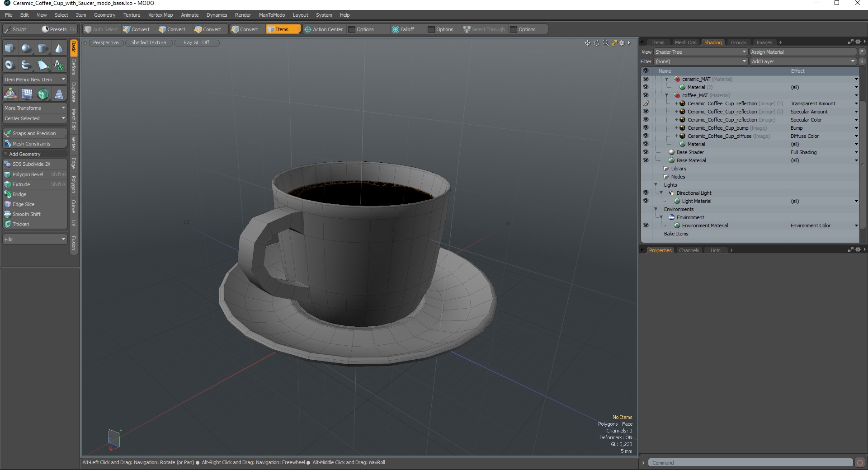Select the Torus primitive tool
Image resolution: width=868 pixels, height=470 pixels.
click(x=10, y=65)
